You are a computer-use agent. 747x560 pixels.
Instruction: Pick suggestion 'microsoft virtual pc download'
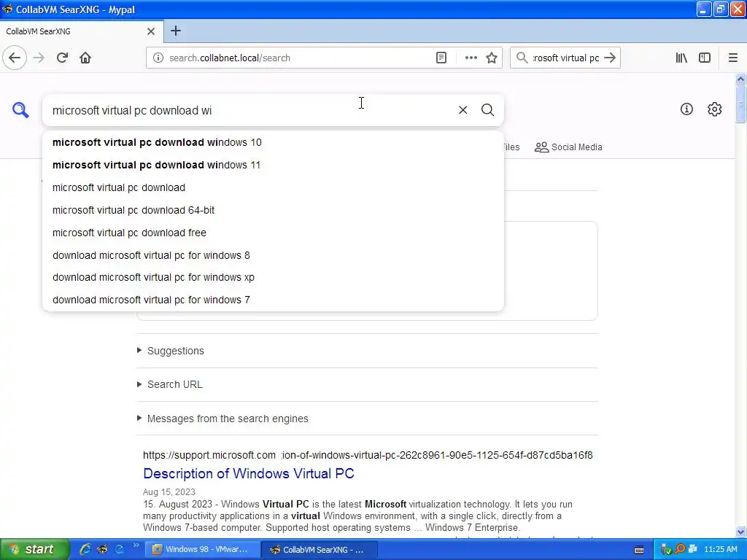273,187
